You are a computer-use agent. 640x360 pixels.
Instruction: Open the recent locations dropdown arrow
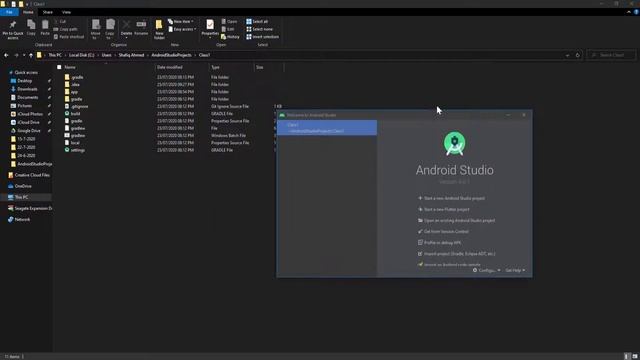point(24,55)
